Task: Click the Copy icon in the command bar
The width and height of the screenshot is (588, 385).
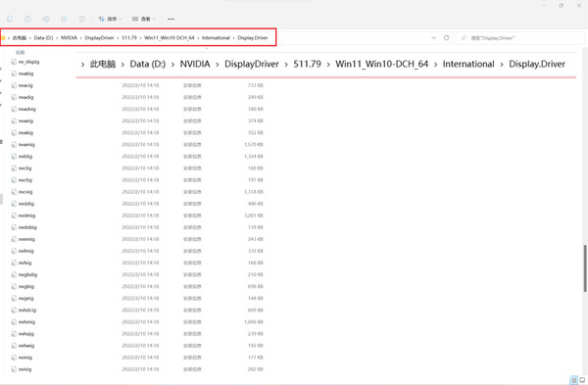Action: pos(10,19)
